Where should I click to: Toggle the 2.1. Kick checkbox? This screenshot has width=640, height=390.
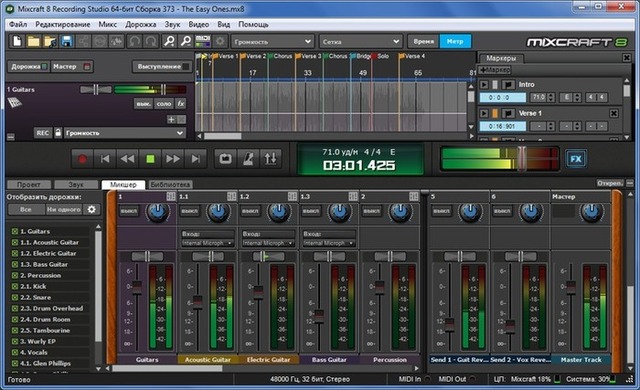pos(15,286)
